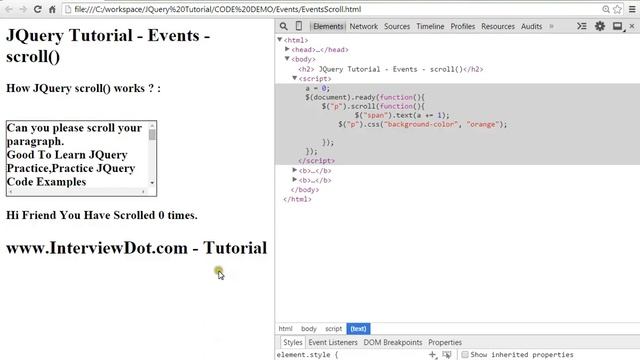Collapse the html node triangle

(x=280, y=40)
